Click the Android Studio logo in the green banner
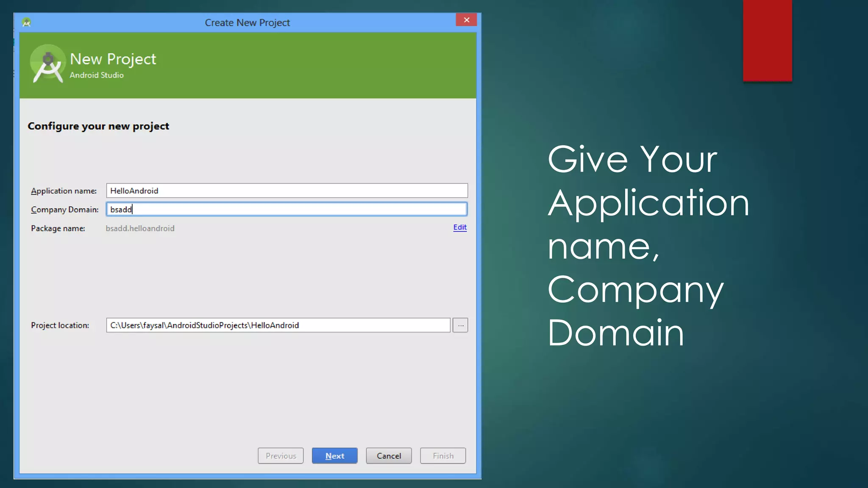 tap(48, 64)
